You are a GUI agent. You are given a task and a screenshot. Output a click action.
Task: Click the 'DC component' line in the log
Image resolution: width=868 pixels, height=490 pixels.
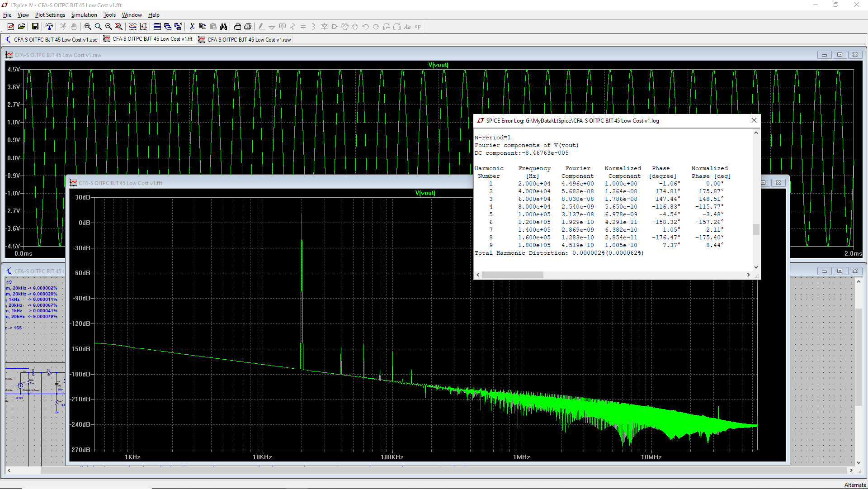click(522, 153)
